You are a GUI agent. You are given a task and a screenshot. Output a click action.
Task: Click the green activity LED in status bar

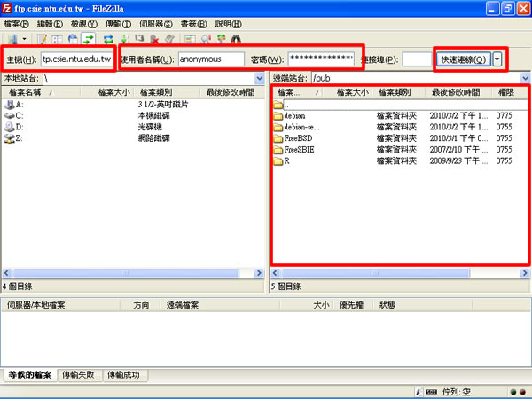(513, 392)
